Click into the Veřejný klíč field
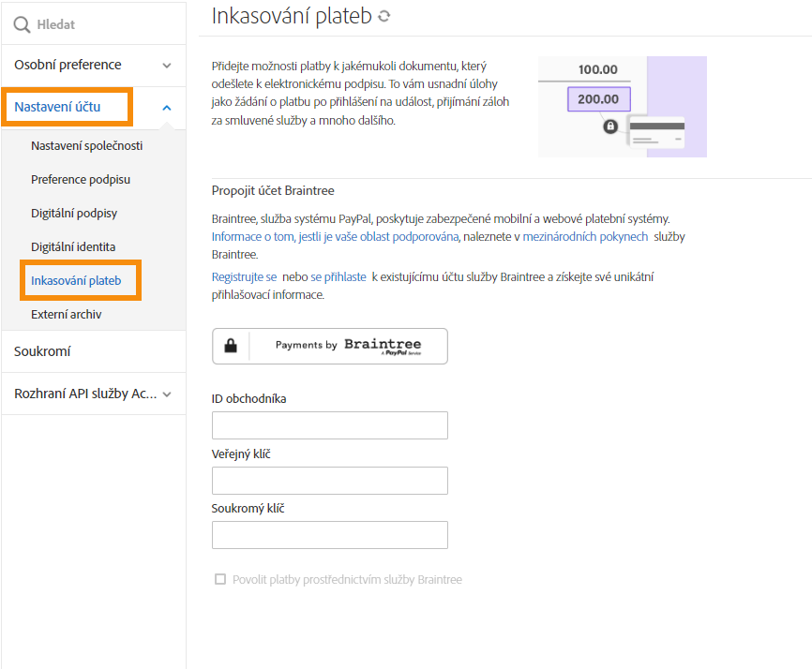The image size is (812, 669). pos(329,481)
